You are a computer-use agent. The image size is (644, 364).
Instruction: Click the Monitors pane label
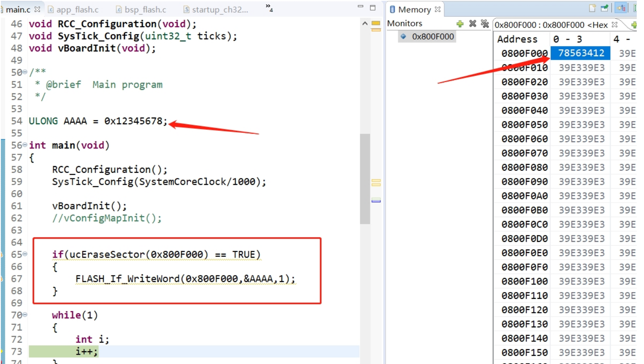coord(404,23)
